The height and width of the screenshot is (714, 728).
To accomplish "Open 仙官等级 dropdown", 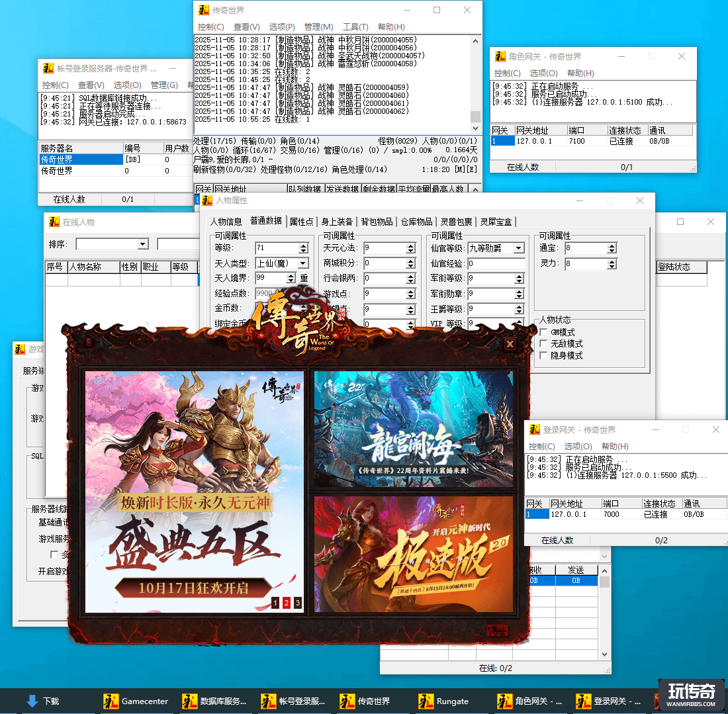I will click(519, 248).
